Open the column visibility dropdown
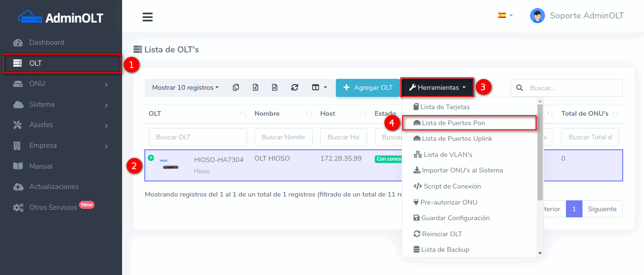The width and height of the screenshot is (644, 275). 319,87
